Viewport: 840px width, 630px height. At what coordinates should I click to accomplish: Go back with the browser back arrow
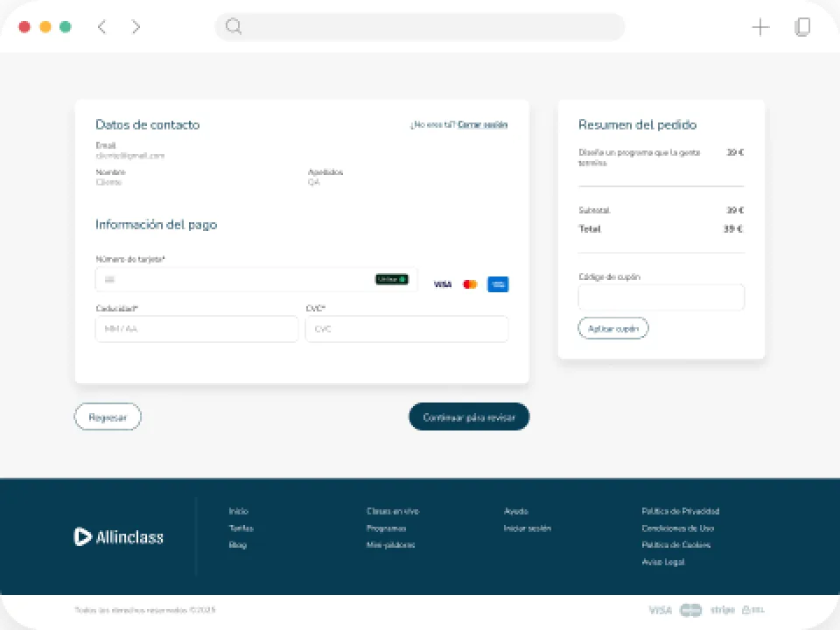[x=101, y=27]
